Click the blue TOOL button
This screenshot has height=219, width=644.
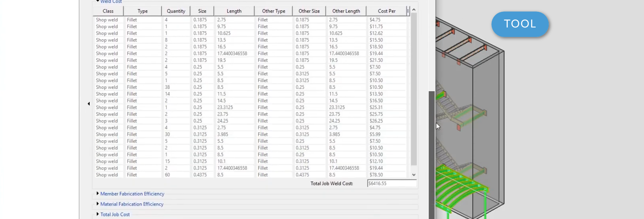pyautogui.click(x=520, y=24)
